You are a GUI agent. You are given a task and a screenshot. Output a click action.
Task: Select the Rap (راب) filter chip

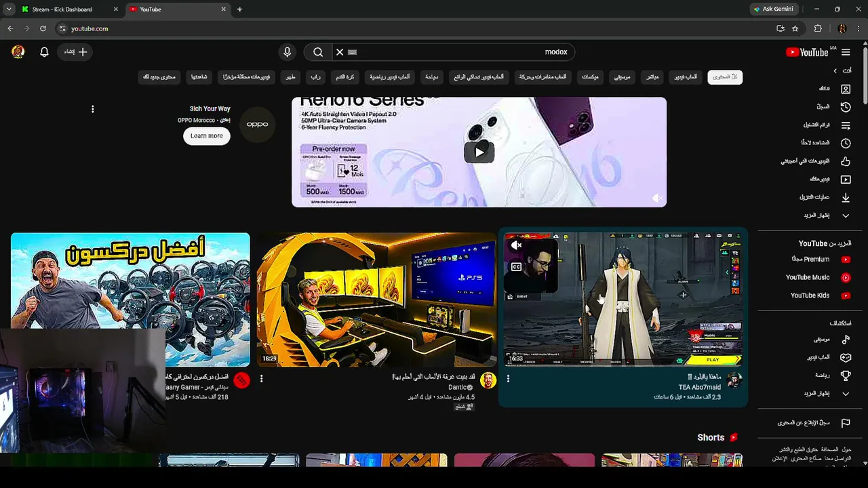[315, 77]
